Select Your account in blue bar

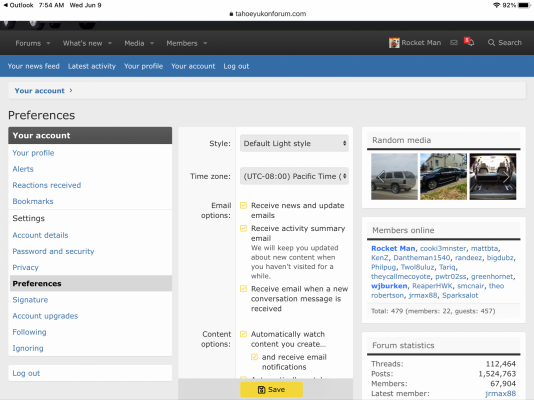(193, 66)
